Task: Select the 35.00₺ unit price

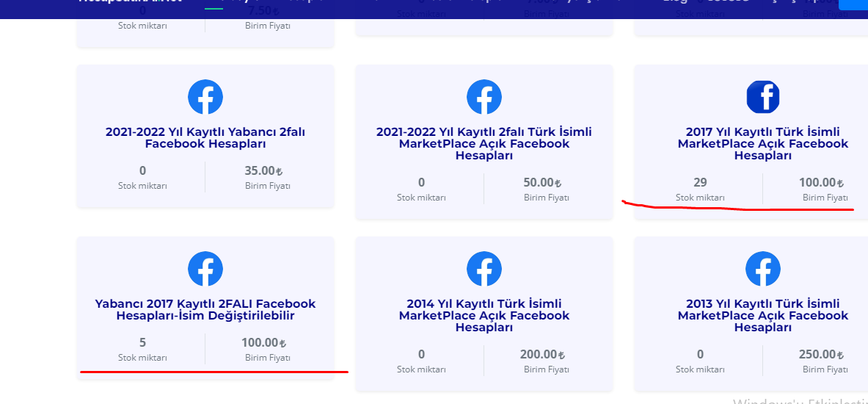Action: [x=264, y=170]
